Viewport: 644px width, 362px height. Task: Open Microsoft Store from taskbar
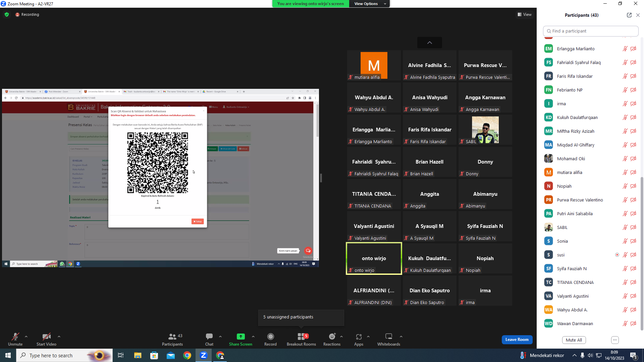click(154, 355)
